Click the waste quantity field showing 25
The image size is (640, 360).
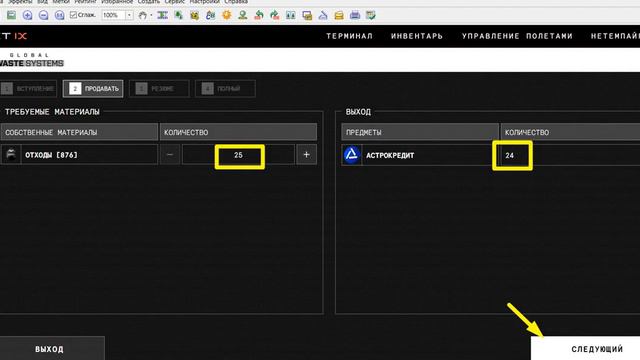tap(238, 155)
